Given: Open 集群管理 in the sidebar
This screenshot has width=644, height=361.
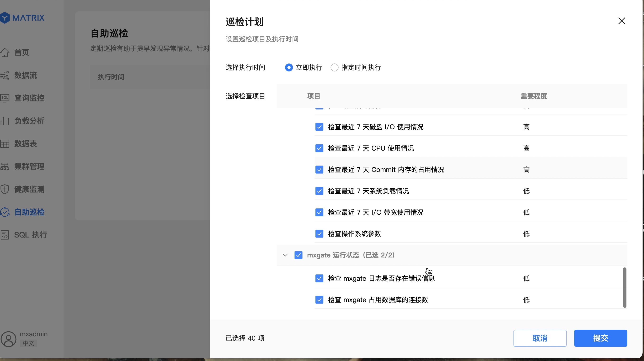Looking at the screenshot, I should pos(29,166).
